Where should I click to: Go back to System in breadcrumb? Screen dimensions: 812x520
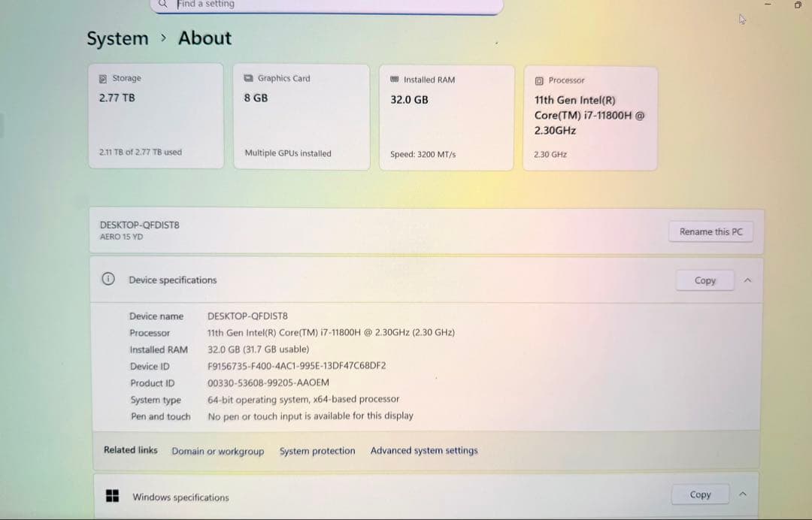(117, 38)
